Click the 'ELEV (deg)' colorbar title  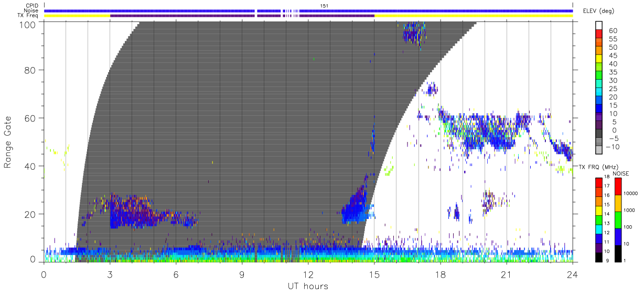(598, 11)
